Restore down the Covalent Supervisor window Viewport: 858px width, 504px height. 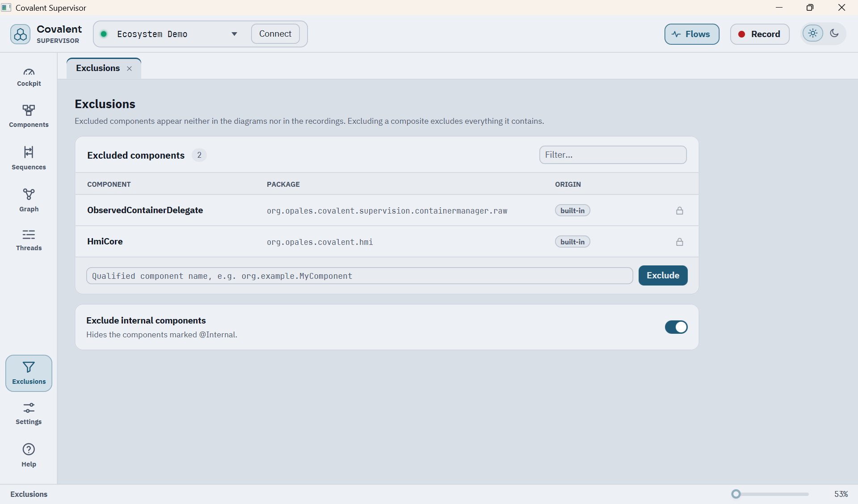tap(810, 8)
